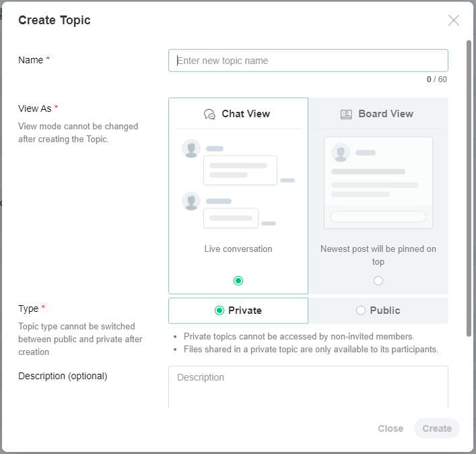Click the second avatar in the Chat View preview
The width and height of the screenshot is (476, 454).
(x=191, y=201)
